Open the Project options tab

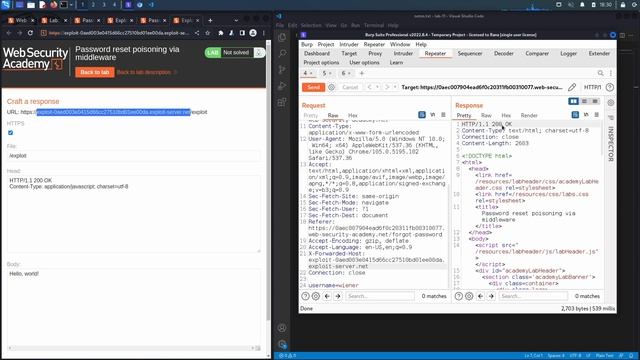click(x=321, y=62)
